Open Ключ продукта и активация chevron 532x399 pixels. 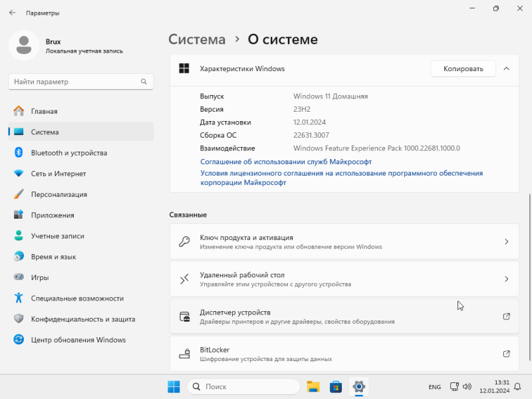tap(506, 241)
